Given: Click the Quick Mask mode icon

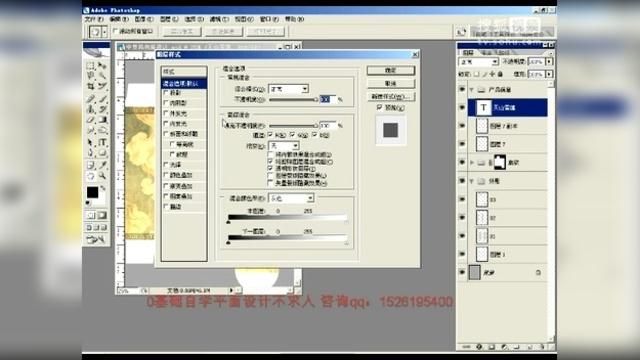Looking at the screenshot, I should coord(102,215).
